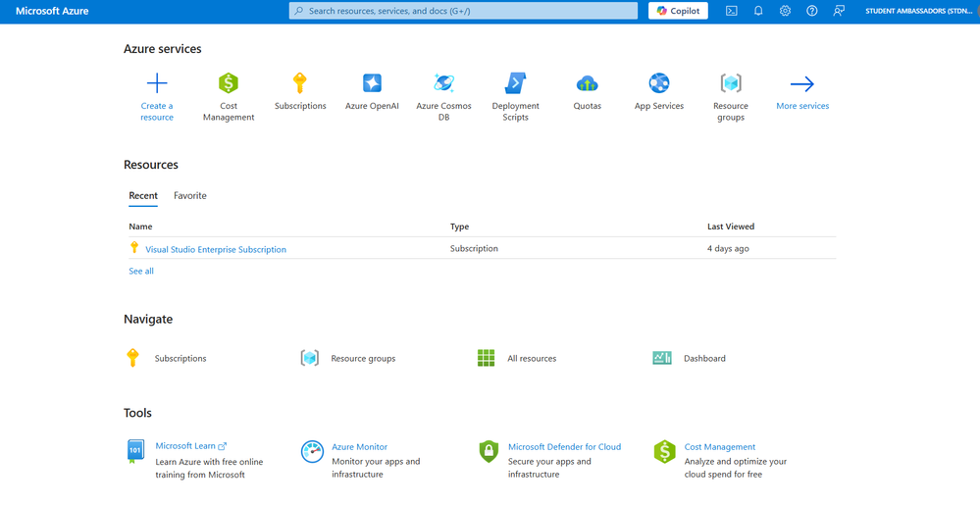
Task: Click the Microsoft Defender for Cloud shield icon
Action: [489, 451]
